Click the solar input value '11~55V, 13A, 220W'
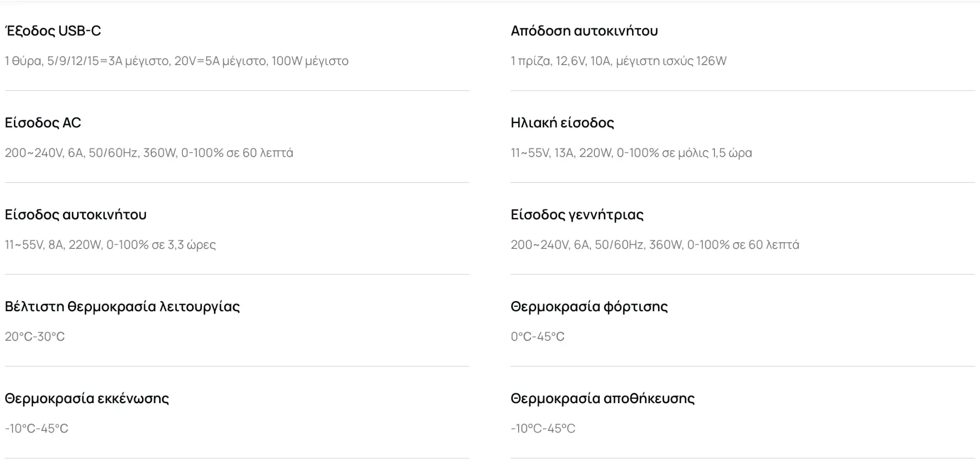The height and width of the screenshot is (463, 980). point(561,153)
